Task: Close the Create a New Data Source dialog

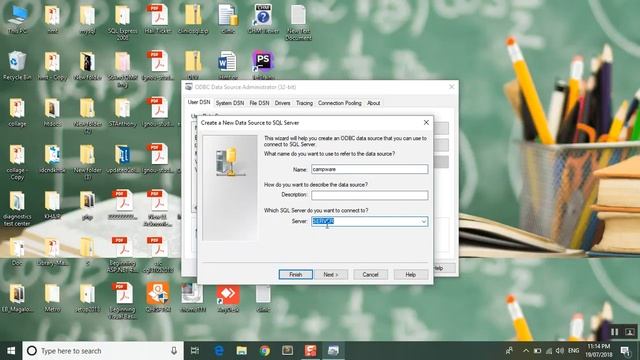Action: pyautogui.click(x=426, y=122)
